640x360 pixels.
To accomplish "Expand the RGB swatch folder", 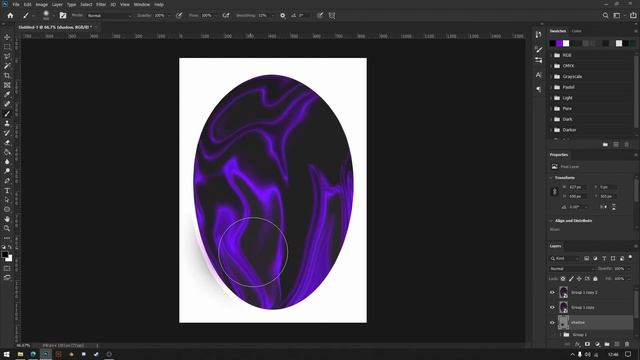I will tap(551, 55).
